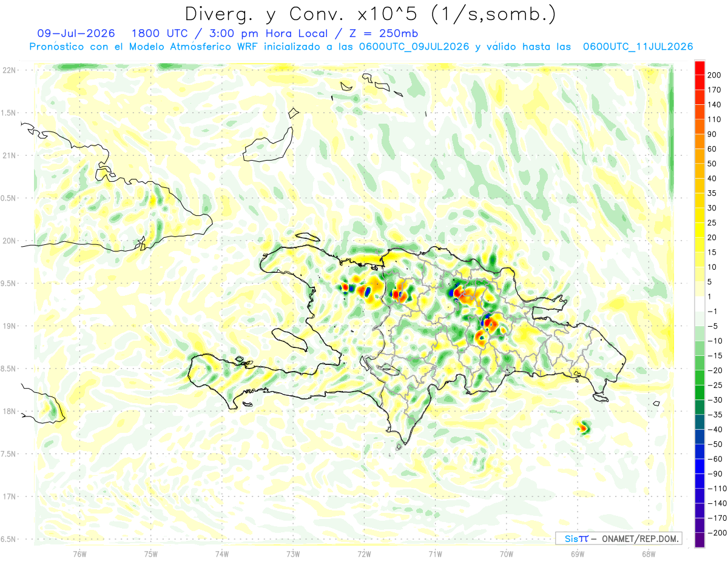Click the green band between -20 and -25
The width and height of the screenshot is (728, 562).
[699, 378]
